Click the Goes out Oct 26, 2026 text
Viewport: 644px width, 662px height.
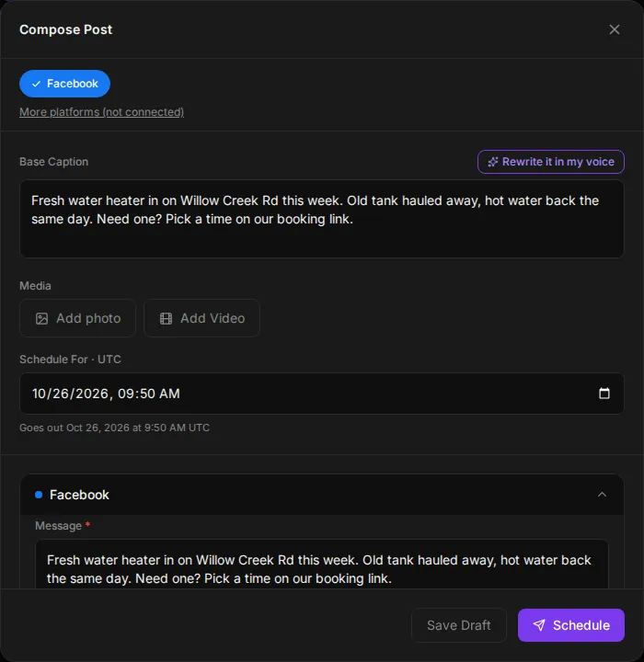click(x=114, y=428)
